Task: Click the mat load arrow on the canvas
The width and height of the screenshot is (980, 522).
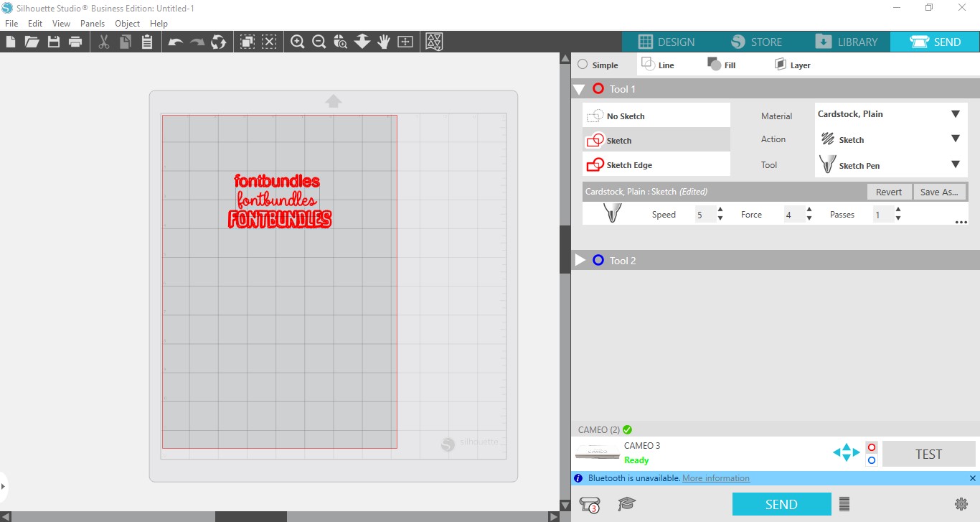Action: 333,101
